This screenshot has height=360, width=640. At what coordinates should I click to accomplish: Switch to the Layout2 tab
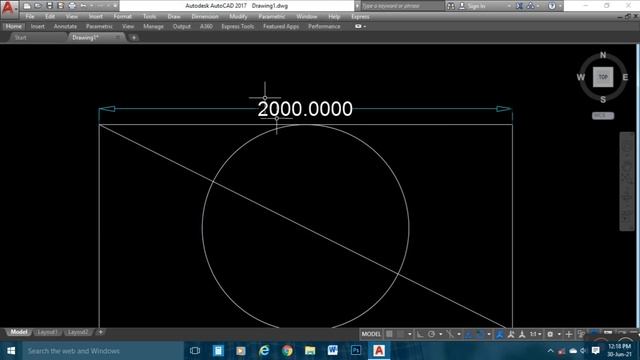coord(78,332)
